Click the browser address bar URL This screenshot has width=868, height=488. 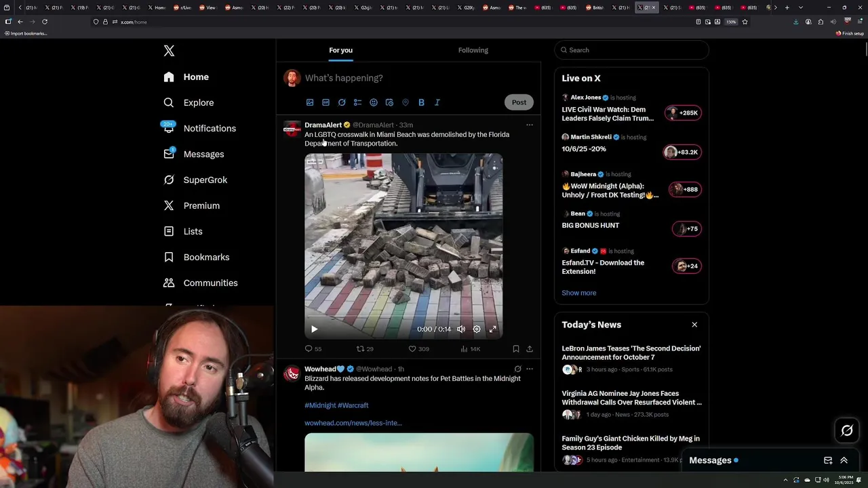tap(134, 22)
